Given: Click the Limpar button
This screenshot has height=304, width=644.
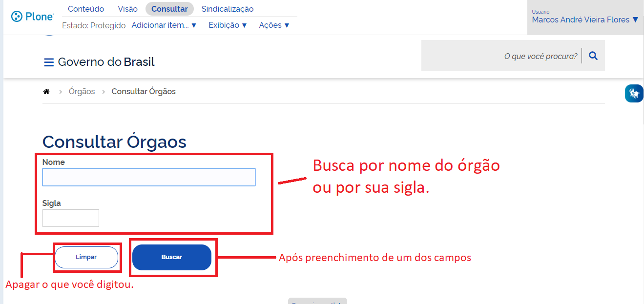Looking at the screenshot, I should (x=86, y=257).
